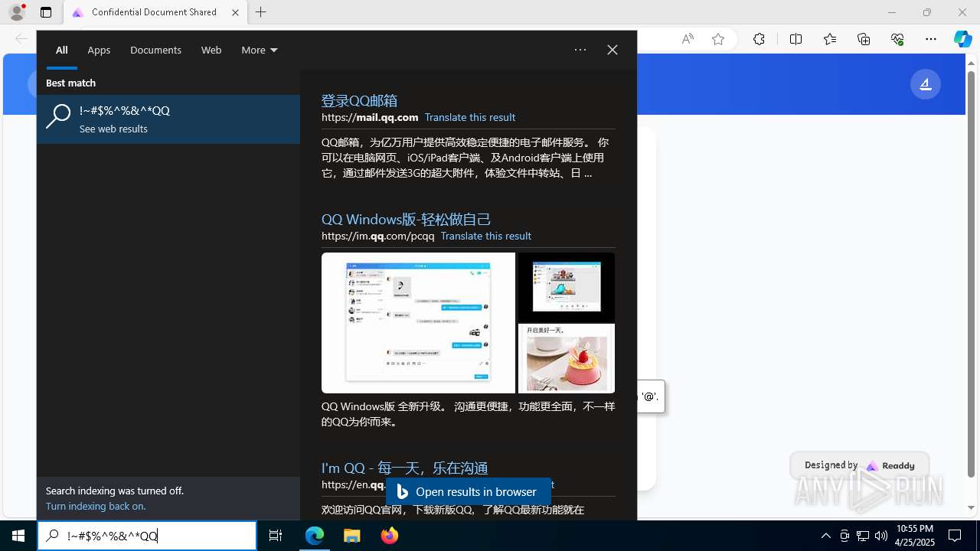Open a new browser tab
980x551 pixels.
261,12
